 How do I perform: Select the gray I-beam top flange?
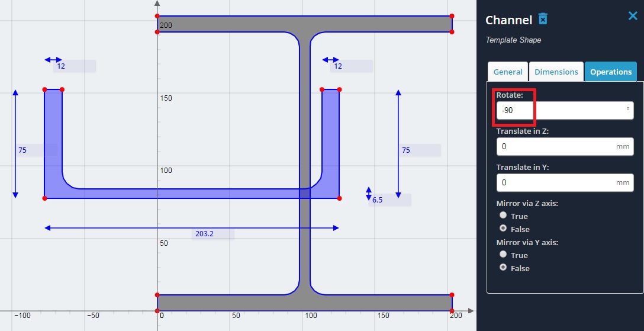[304, 24]
